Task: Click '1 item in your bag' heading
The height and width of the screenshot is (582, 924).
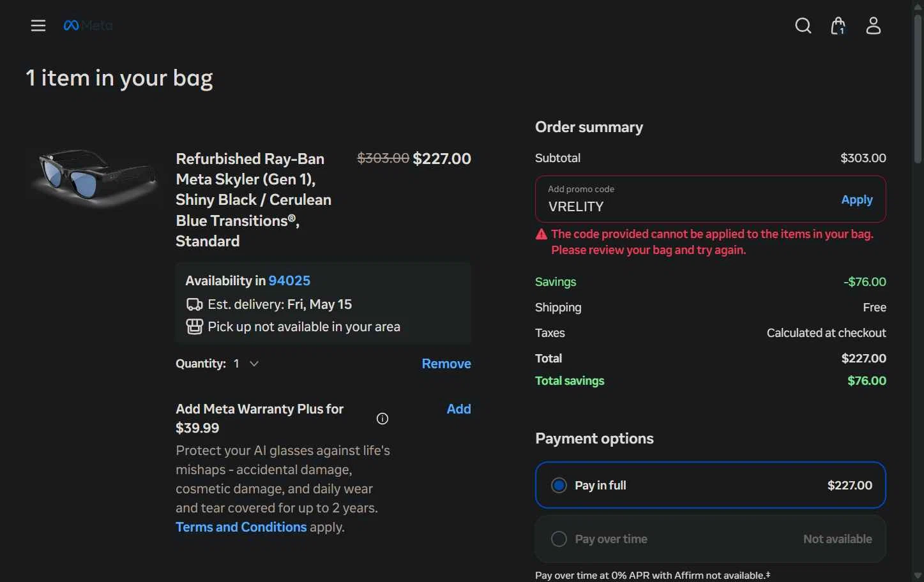Action: [119, 78]
